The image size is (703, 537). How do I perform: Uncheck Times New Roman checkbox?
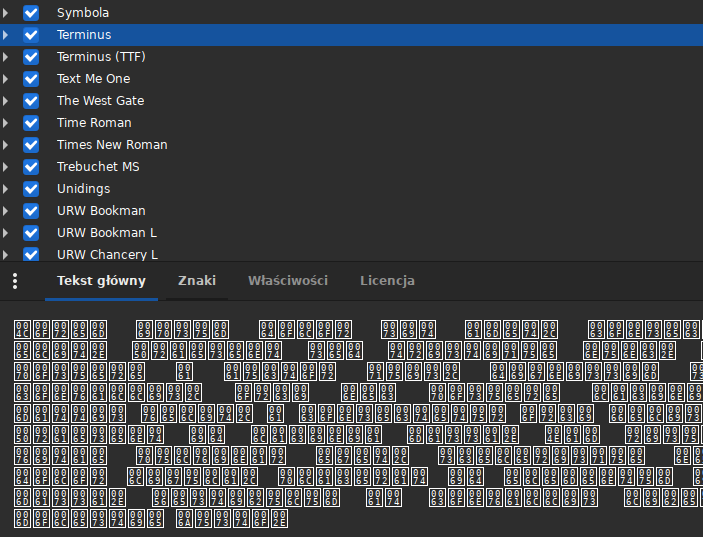click(31, 144)
